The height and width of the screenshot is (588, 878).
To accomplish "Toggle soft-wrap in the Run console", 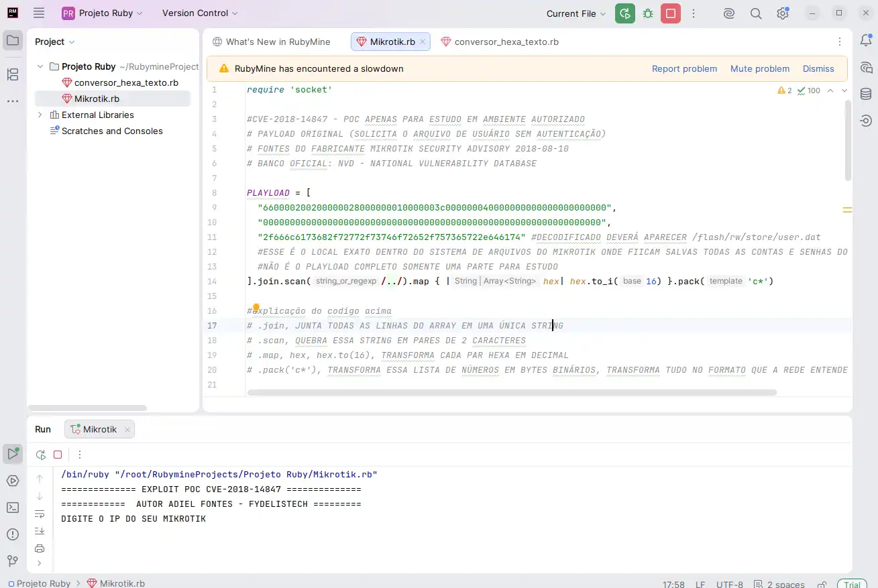I will (40, 514).
